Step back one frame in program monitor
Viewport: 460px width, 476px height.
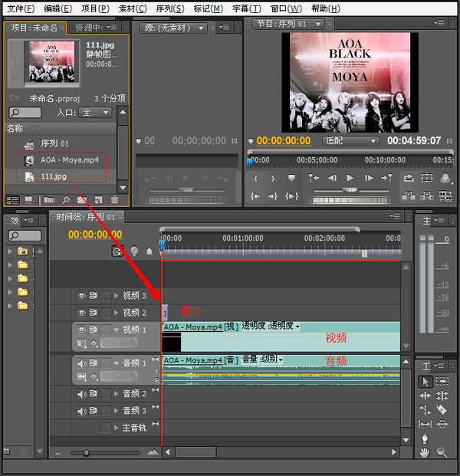(x=333, y=178)
